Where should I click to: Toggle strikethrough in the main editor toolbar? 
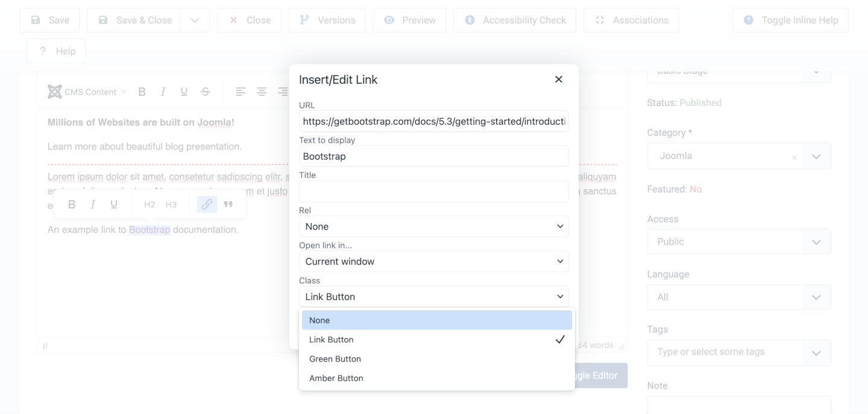pos(205,92)
